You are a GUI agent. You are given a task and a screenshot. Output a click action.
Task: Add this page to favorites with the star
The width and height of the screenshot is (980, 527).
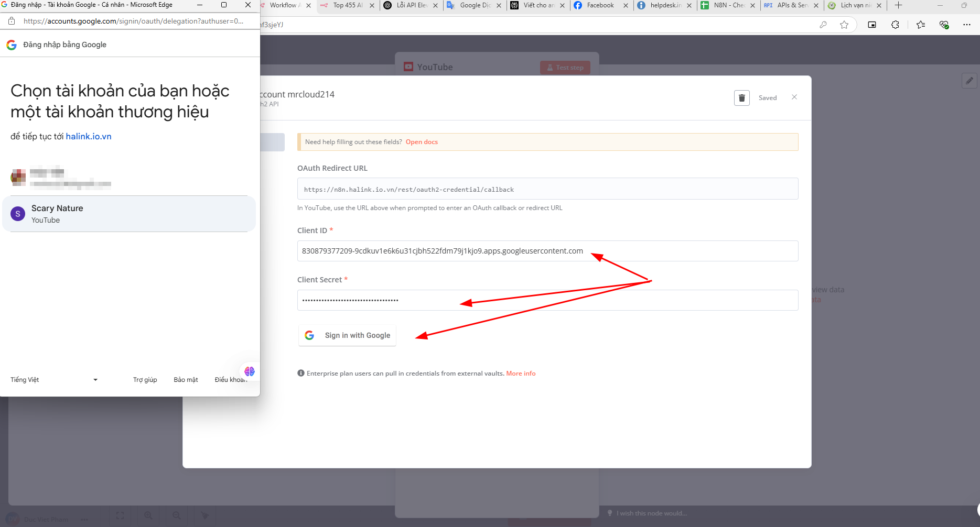click(844, 25)
